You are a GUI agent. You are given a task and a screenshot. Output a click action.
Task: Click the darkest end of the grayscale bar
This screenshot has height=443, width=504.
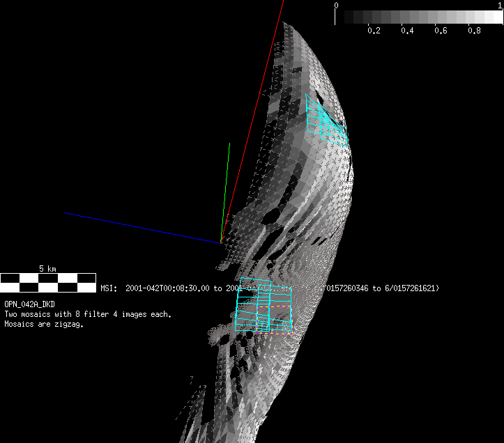(343, 17)
